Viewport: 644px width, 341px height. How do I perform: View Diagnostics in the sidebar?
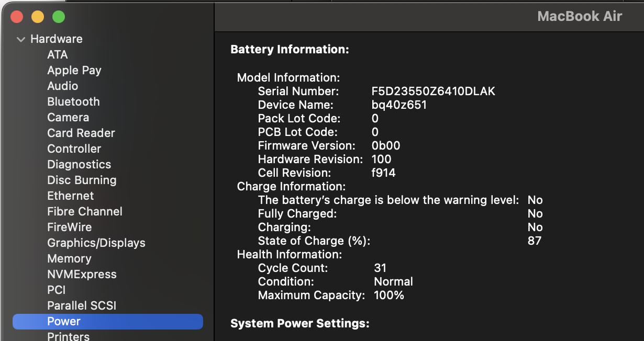point(79,164)
